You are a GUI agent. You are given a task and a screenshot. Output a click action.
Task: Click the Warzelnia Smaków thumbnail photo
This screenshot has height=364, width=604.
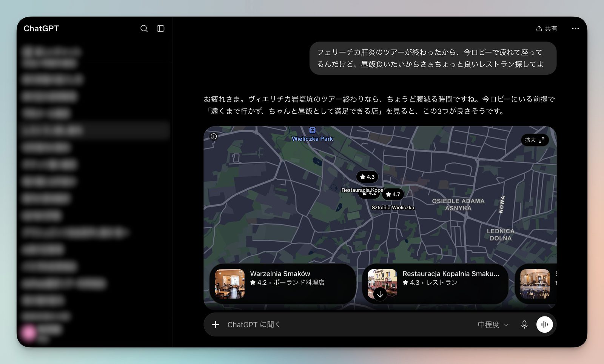[230, 284]
